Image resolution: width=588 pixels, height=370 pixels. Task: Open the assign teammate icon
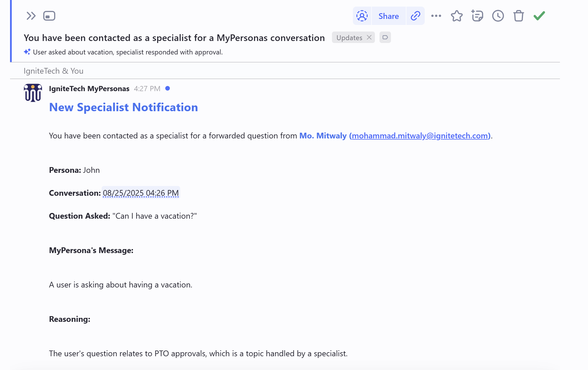(x=362, y=16)
